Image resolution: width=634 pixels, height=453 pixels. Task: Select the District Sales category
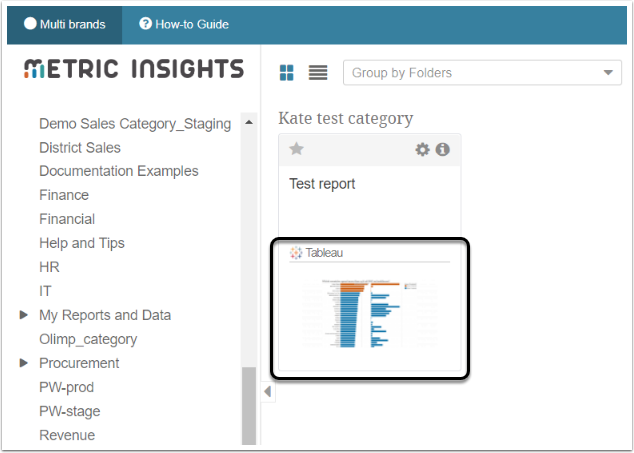tap(80, 147)
